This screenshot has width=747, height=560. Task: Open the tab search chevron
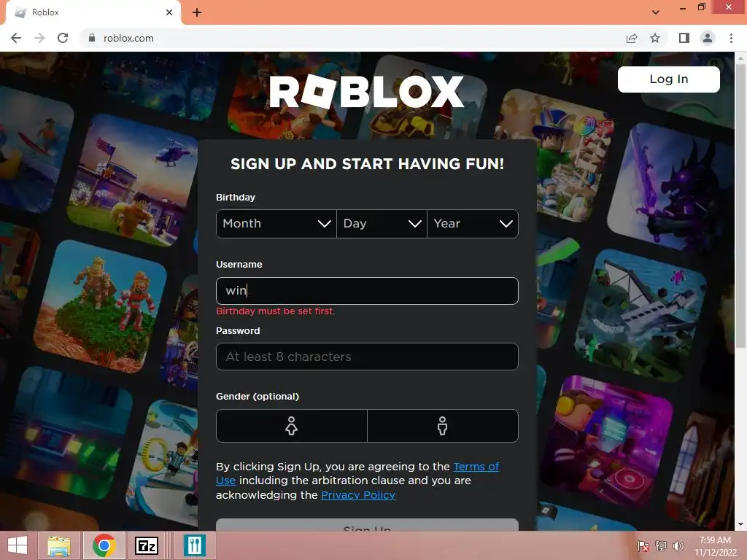click(656, 12)
